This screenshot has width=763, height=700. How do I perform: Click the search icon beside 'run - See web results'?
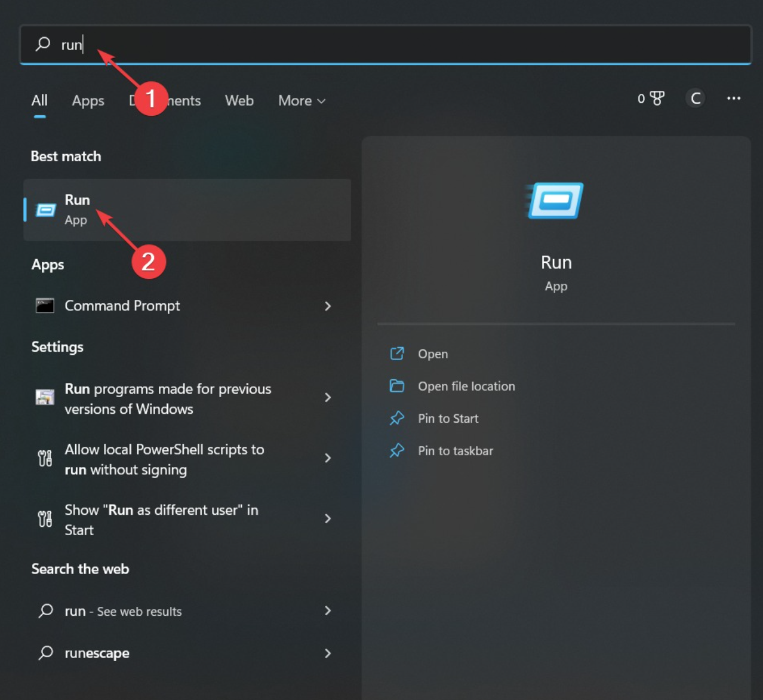[45, 610]
